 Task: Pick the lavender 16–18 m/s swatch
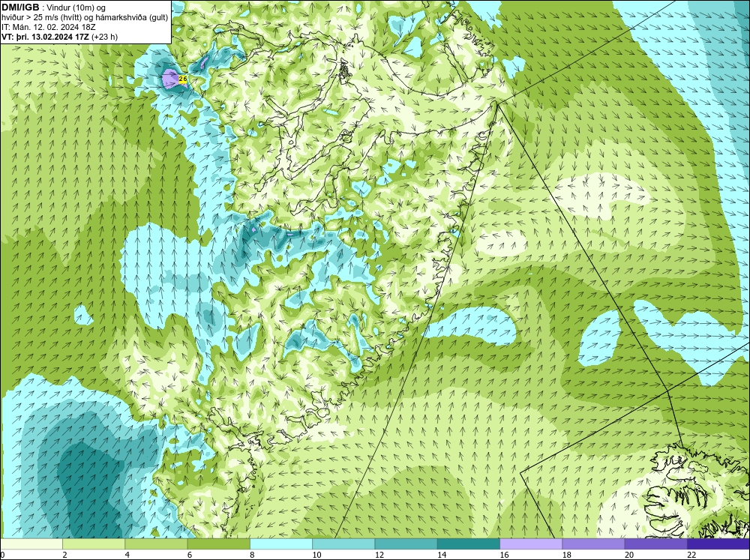point(531,544)
